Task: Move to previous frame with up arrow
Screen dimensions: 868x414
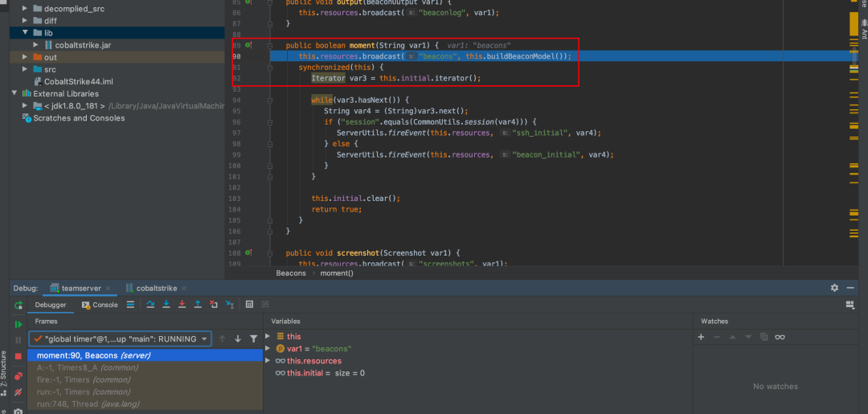Action: (222, 338)
